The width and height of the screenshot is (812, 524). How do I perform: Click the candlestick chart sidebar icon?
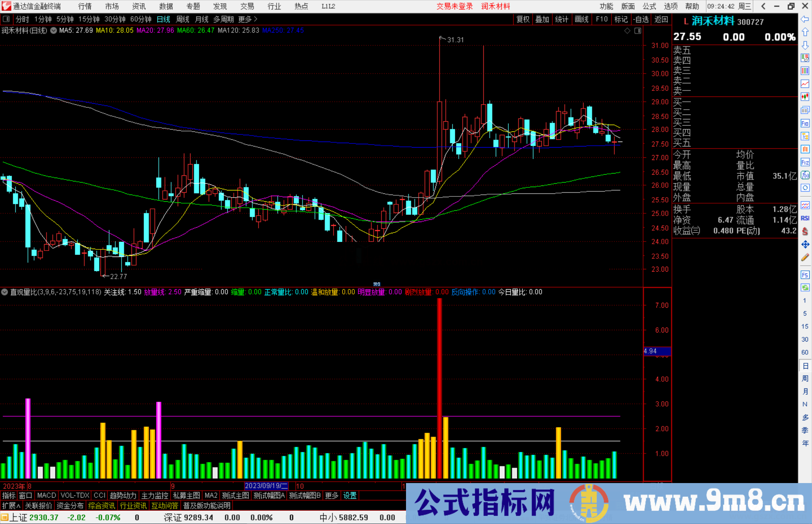point(805,97)
